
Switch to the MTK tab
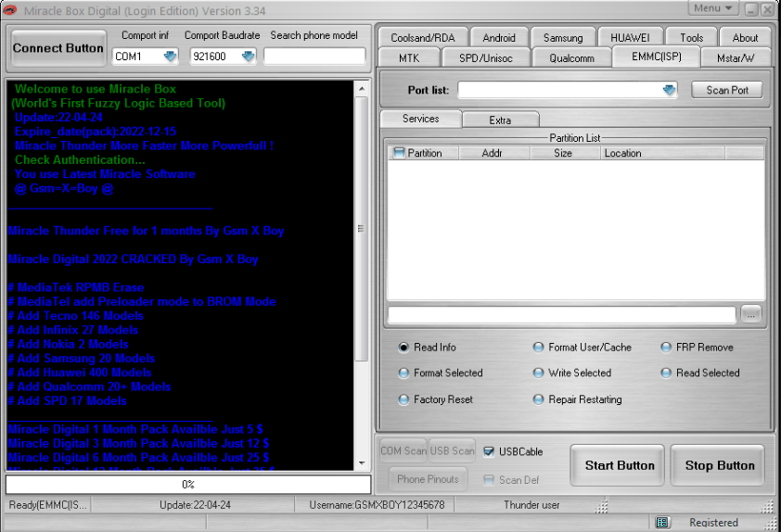tap(409, 57)
